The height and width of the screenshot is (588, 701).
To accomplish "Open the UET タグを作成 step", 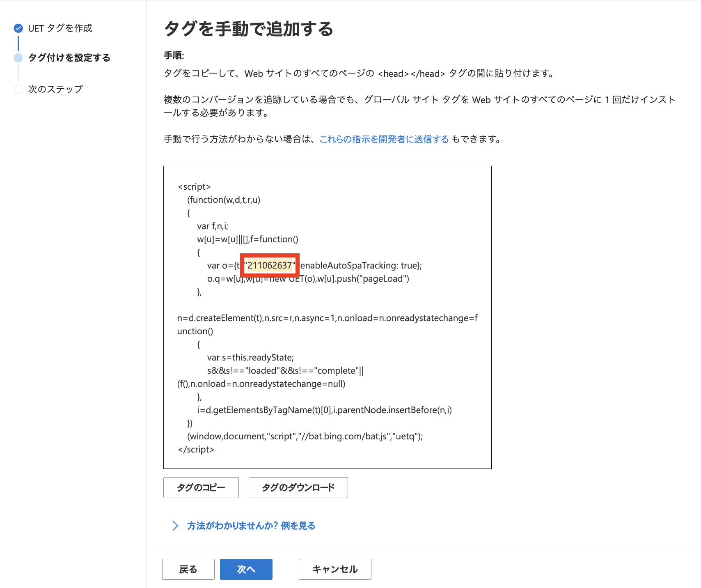I will [x=60, y=28].
